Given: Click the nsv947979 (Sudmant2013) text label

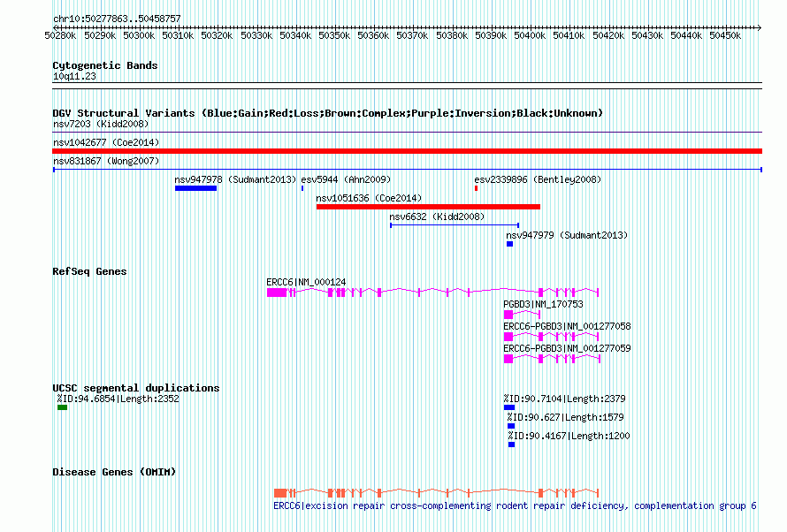Looking at the screenshot, I should click(567, 235).
